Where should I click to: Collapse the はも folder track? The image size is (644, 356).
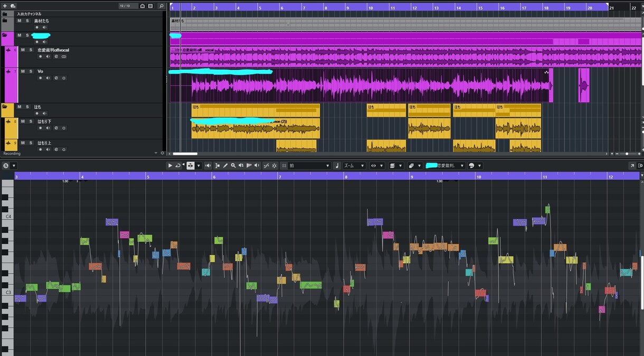pyautogui.click(x=5, y=107)
